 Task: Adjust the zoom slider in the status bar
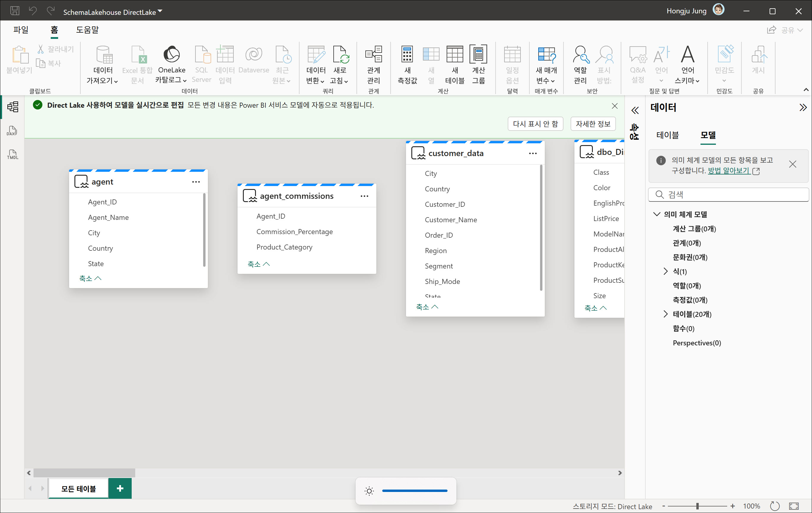[697, 506]
